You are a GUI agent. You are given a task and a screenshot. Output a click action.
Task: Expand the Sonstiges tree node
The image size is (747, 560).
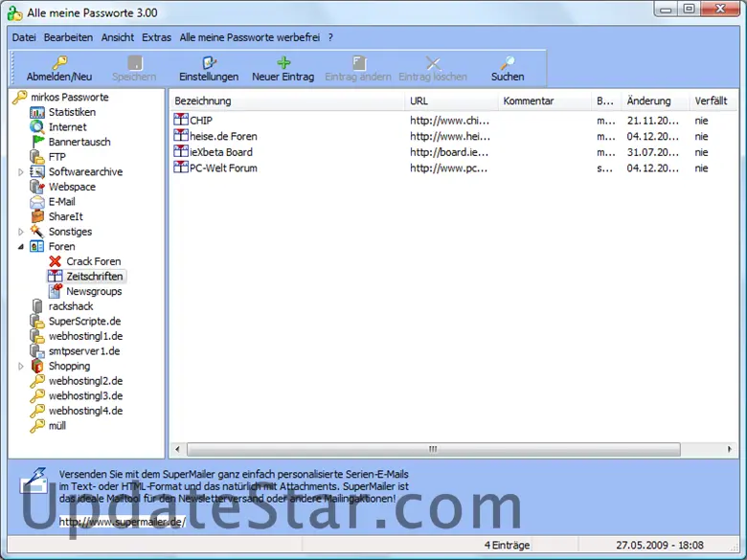[x=21, y=232]
